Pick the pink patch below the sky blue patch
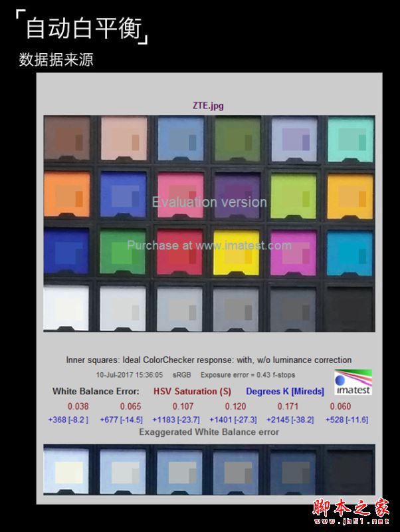Viewport: 400px width, 532px height. (x=181, y=194)
